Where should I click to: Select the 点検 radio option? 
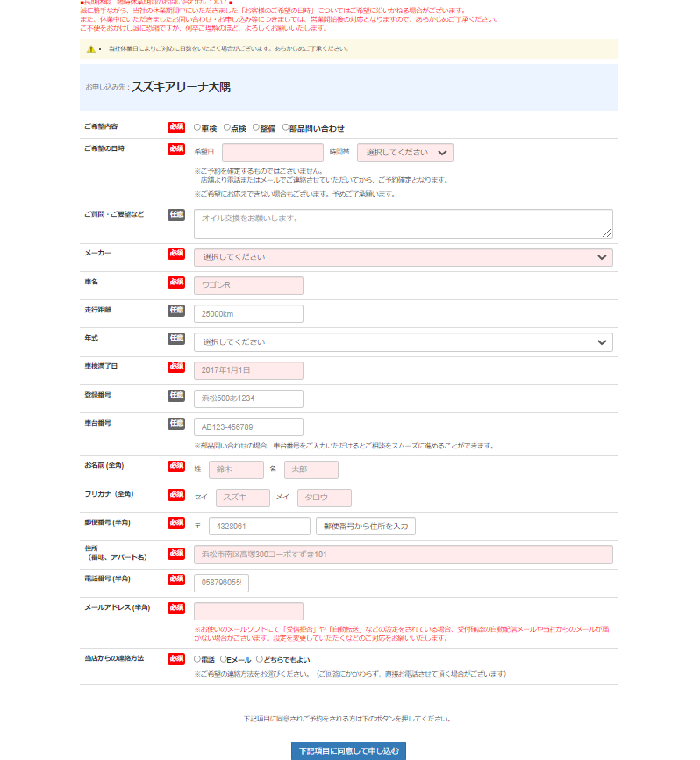click(226, 127)
